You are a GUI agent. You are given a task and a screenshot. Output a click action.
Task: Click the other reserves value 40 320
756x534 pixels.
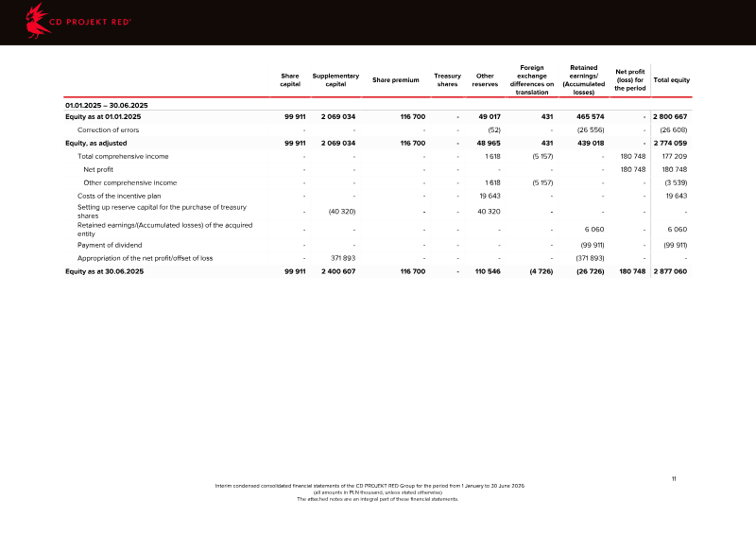(x=489, y=212)
